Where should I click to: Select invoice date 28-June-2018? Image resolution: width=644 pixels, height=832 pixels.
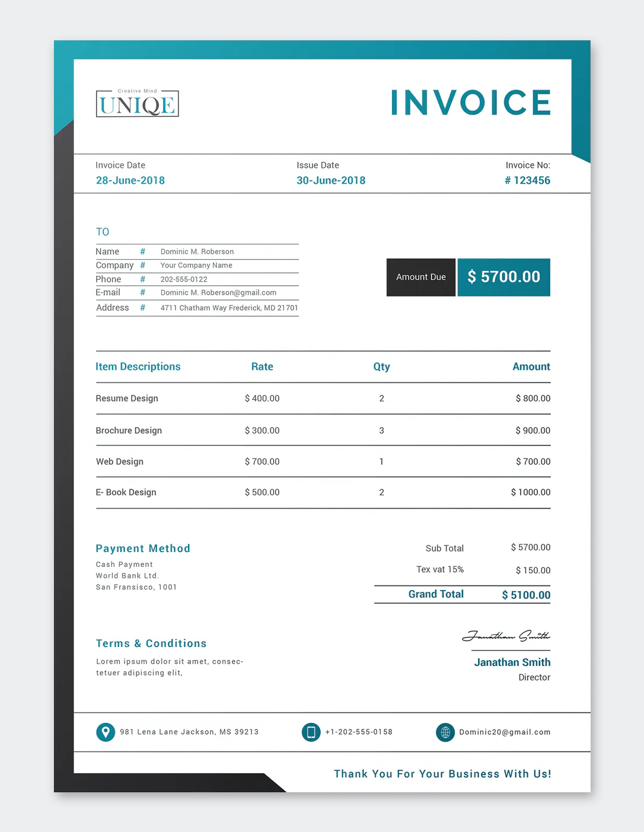[130, 180]
